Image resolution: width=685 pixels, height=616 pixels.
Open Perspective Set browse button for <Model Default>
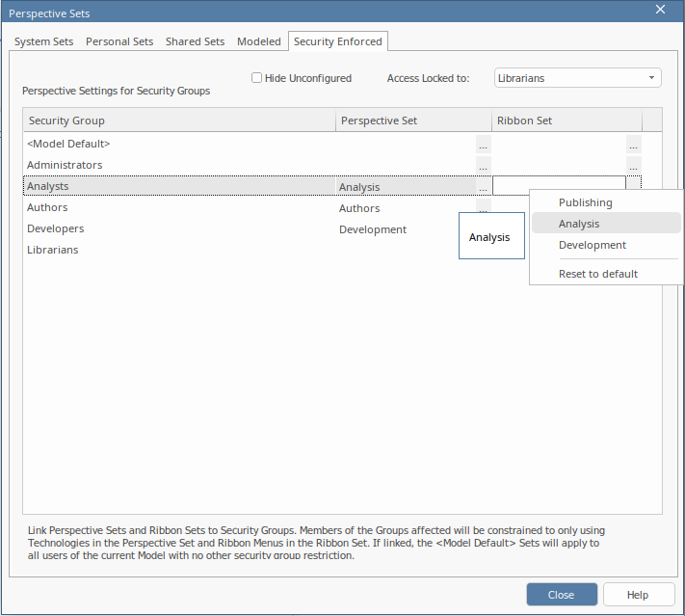click(483, 144)
